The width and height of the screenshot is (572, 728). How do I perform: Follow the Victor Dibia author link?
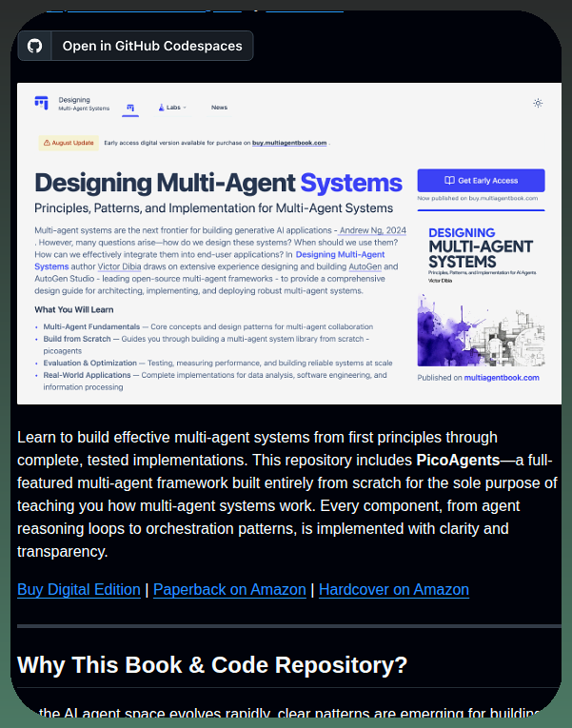point(119,267)
